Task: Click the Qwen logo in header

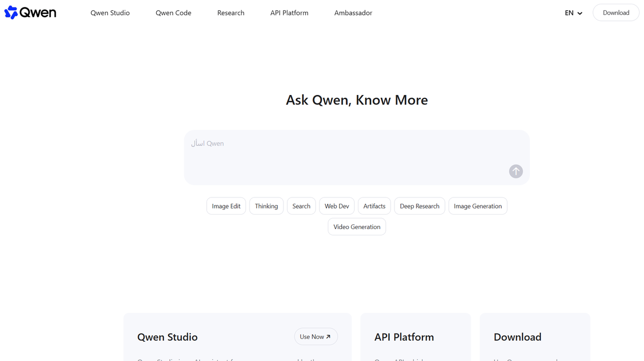Action: click(x=30, y=12)
